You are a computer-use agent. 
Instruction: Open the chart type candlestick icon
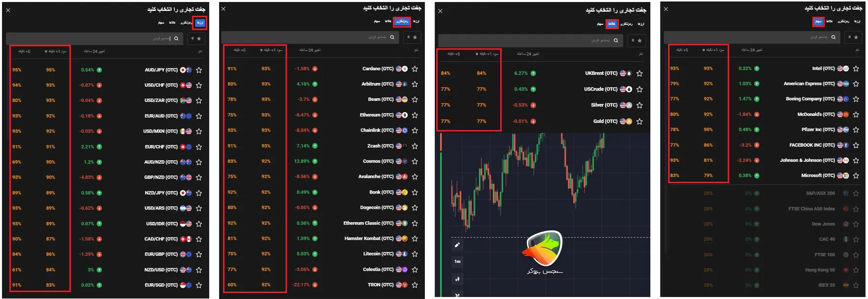tap(457, 279)
